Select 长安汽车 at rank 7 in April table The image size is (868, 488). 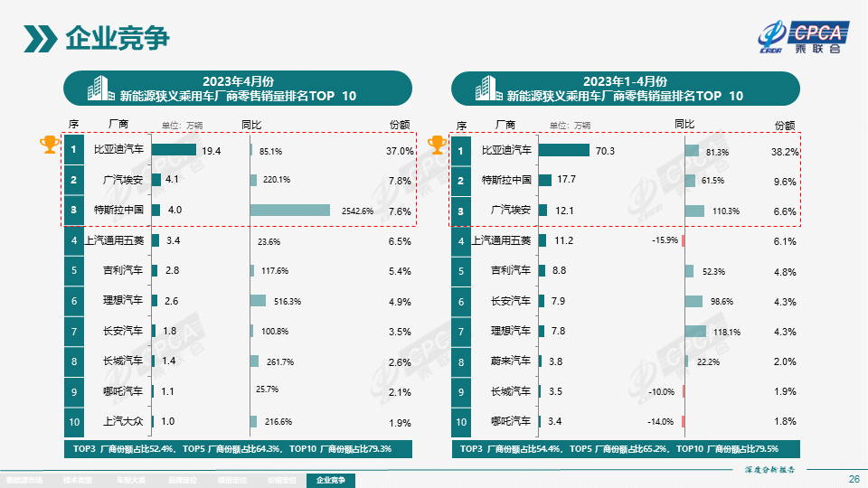coord(123,331)
